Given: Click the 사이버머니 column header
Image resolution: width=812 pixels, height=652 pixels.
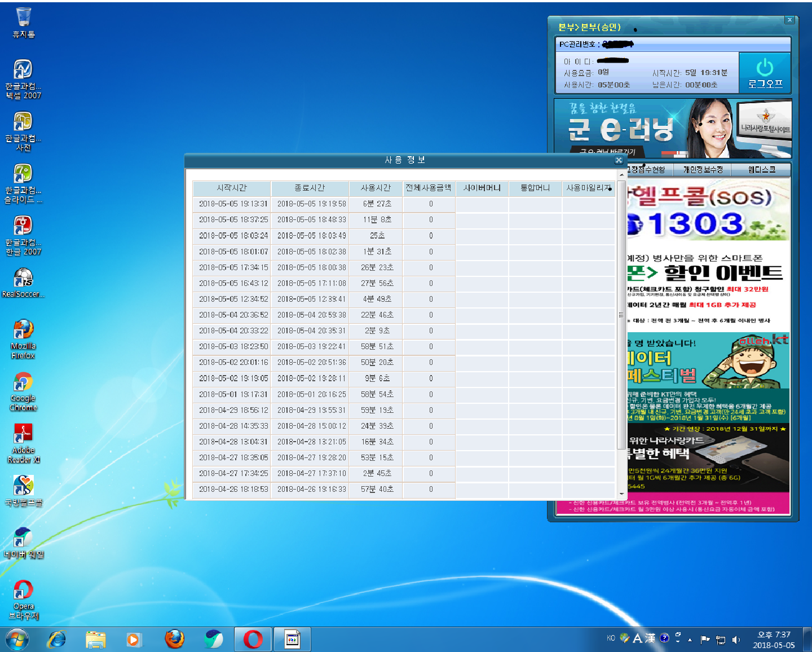Looking at the screenshot, I should [x=482, y=188].
